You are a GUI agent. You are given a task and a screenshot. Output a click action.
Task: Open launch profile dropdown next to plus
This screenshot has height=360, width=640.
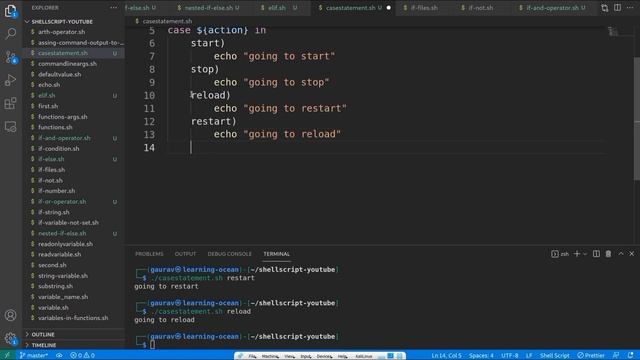point(585,254)
